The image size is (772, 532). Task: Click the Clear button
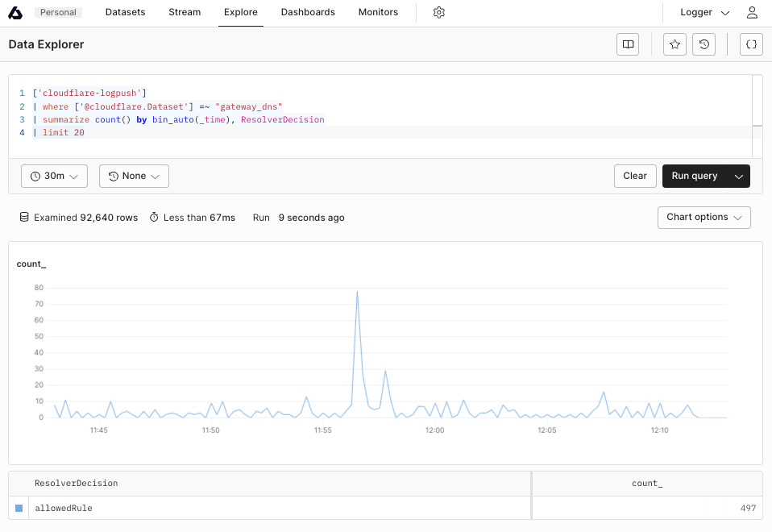pos(635,176)
